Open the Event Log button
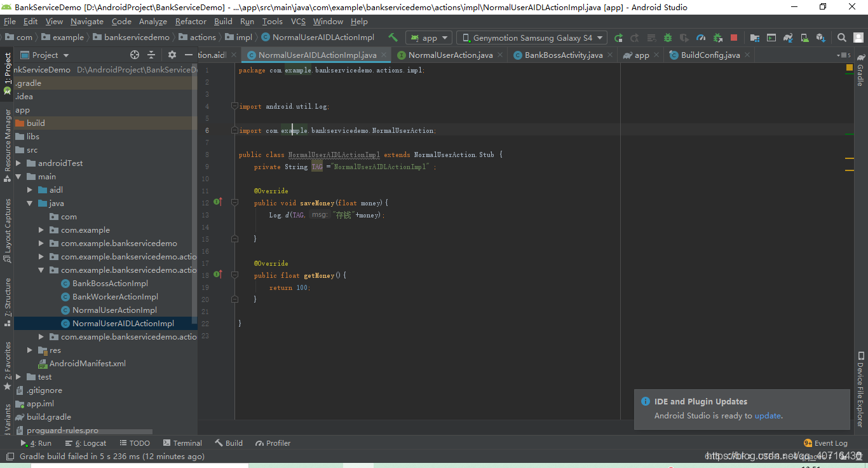Screen dimensions: 868x468 click(825, 443)
